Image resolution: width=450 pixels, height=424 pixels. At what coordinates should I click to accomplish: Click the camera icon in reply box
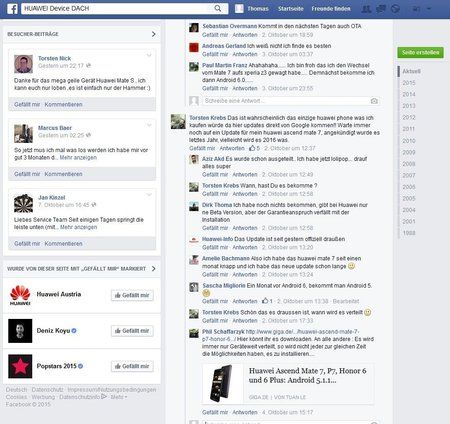(x=374, y=101)
